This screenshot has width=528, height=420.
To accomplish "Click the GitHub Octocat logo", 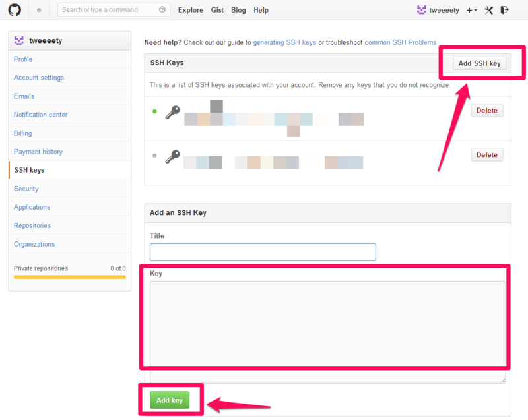I will (x=15, y=10).
